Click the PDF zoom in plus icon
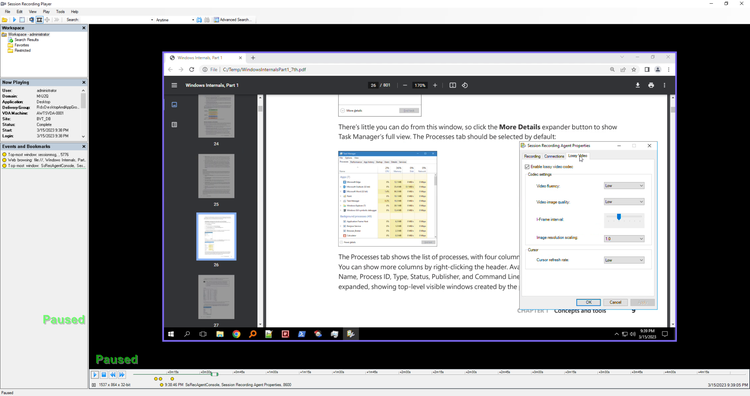Viewport: 750px width, 396px height. [435, 85]
